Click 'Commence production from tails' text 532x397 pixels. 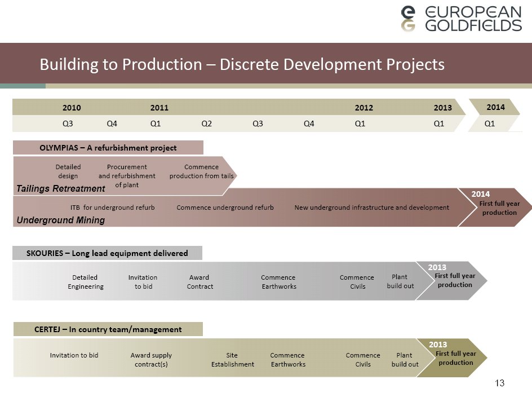[202, 171]
